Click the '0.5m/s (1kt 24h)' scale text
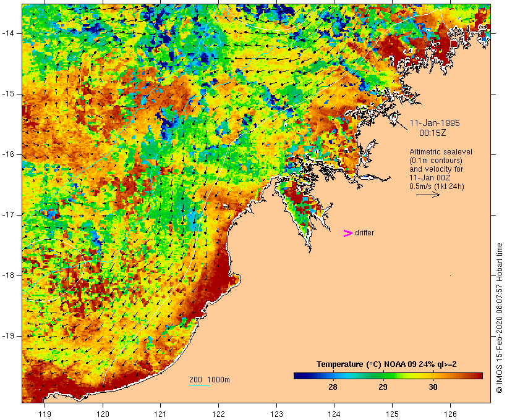Screen dimensions: 507x420 437,187
